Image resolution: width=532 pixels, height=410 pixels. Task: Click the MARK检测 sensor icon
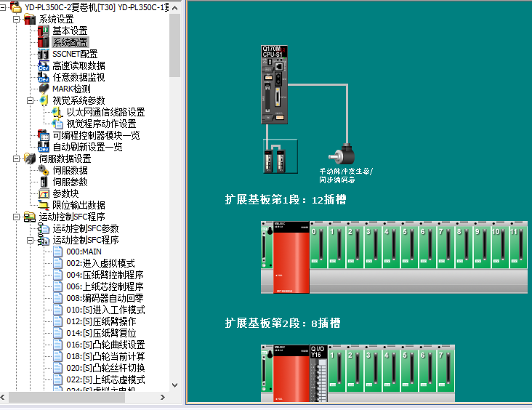point(44,89)
